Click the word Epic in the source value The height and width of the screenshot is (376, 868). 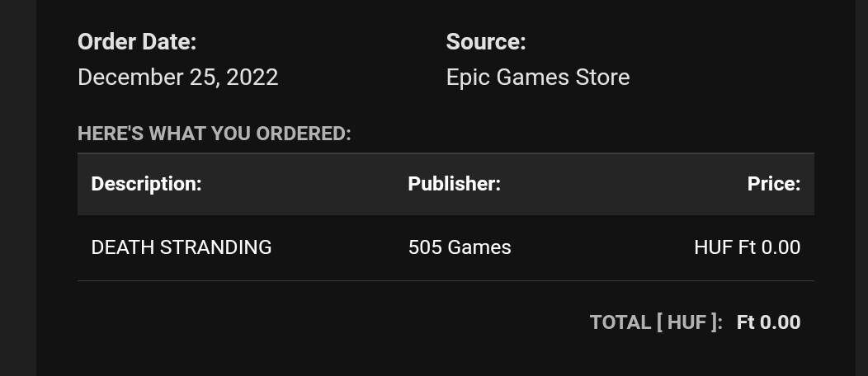pyautogui.click(x=469, y=78)
